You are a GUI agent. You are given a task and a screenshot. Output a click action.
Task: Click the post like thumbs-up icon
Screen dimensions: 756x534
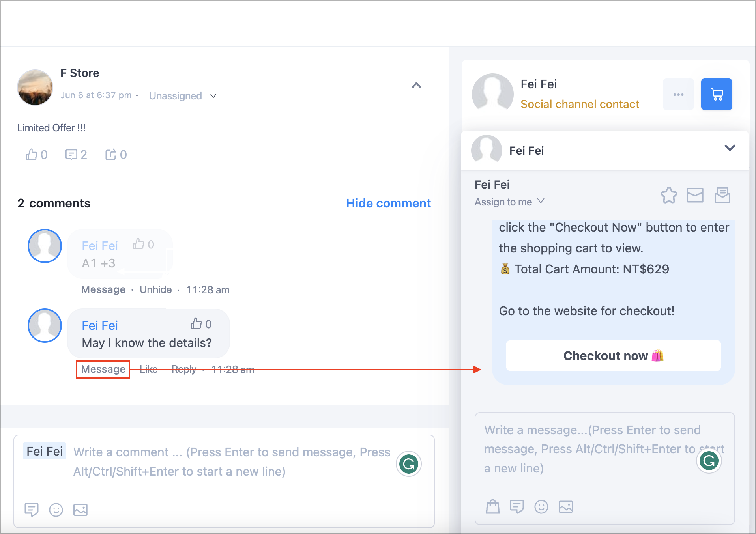point(32,154)
